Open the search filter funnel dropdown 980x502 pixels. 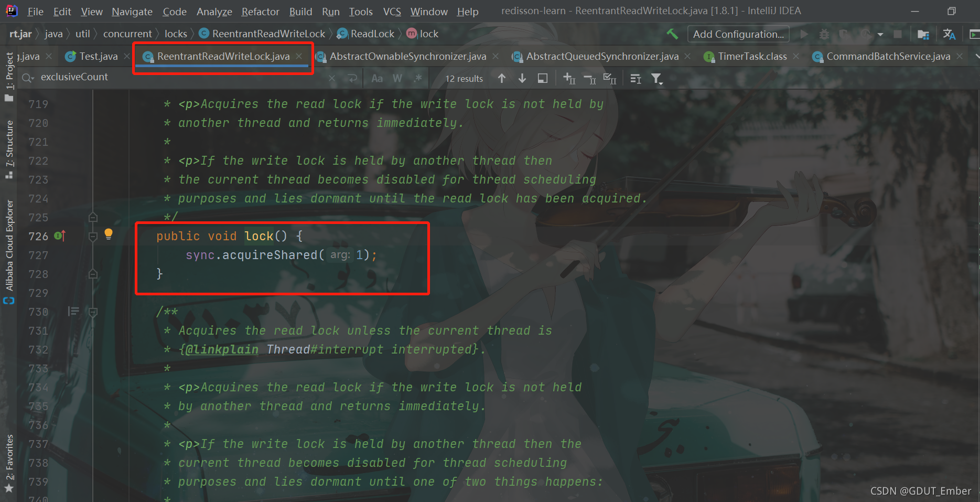656,79
